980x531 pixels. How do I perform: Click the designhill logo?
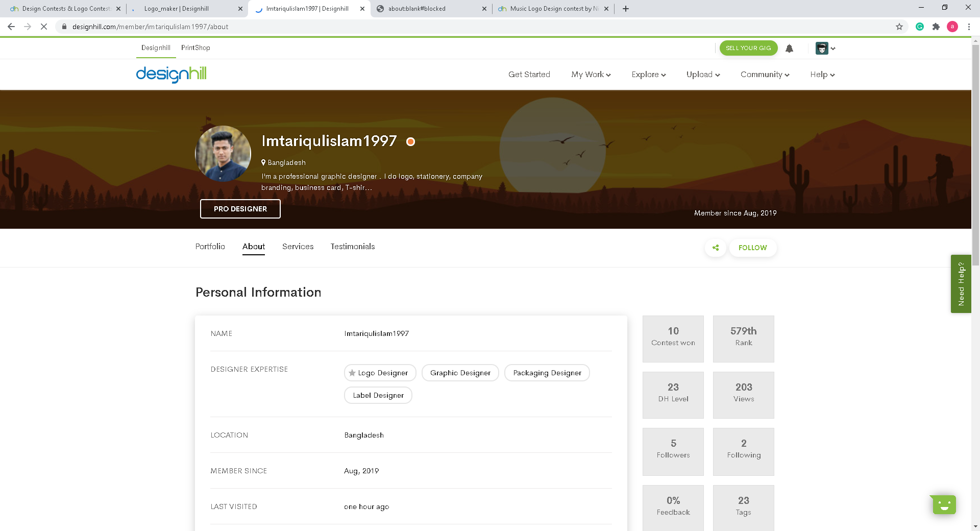coord(171,75)
